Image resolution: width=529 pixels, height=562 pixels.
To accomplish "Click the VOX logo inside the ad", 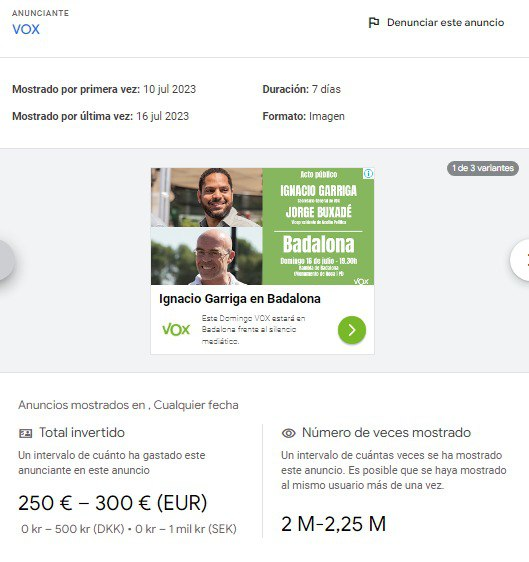I will (176, 329).
